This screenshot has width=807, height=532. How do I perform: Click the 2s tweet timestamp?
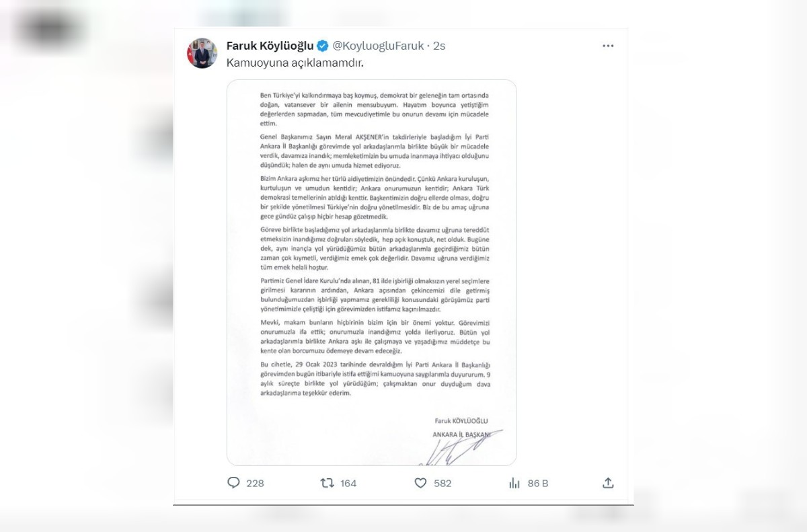coord(439,46)
